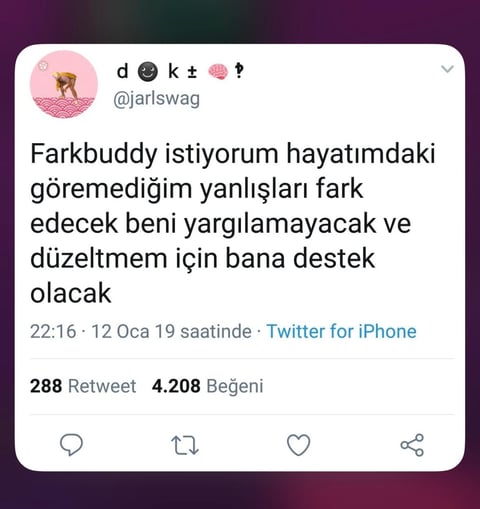Open the @jarlswag handle
Viewport: 480px width, 509px height.
[x=156, y=99]
